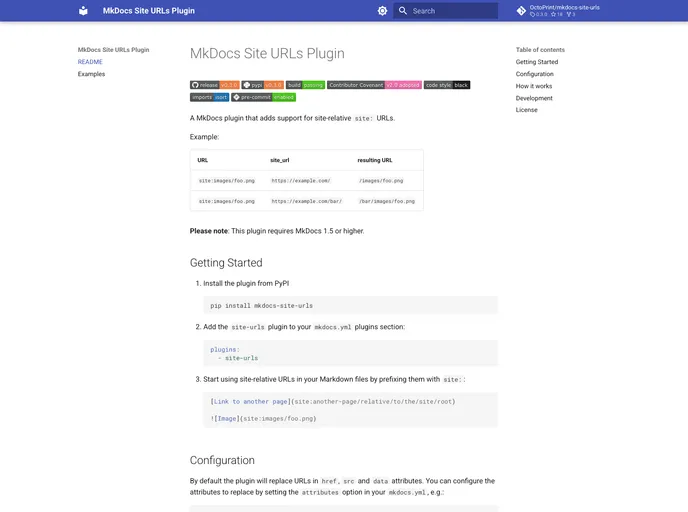Screen dimensions: 688x512
Task: Jump to Getting Started in table of contents
Action: coord(537,62)
